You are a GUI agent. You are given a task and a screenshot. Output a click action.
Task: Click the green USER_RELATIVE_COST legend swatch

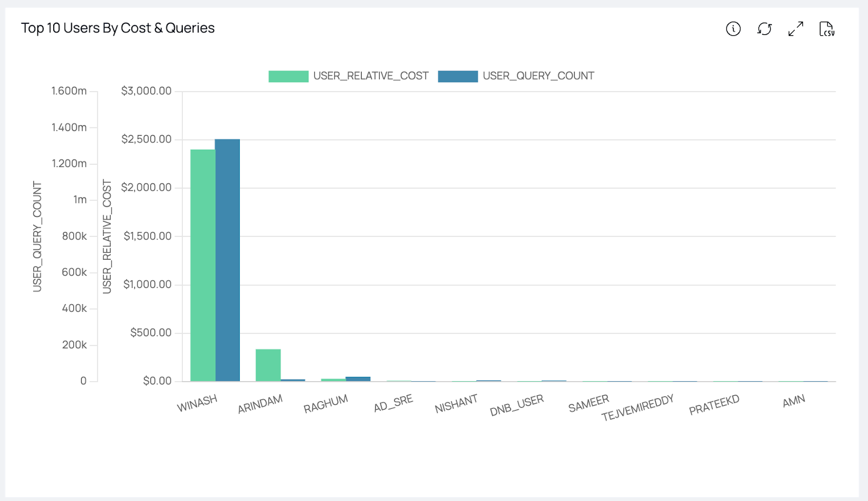[x=289, y=76]
